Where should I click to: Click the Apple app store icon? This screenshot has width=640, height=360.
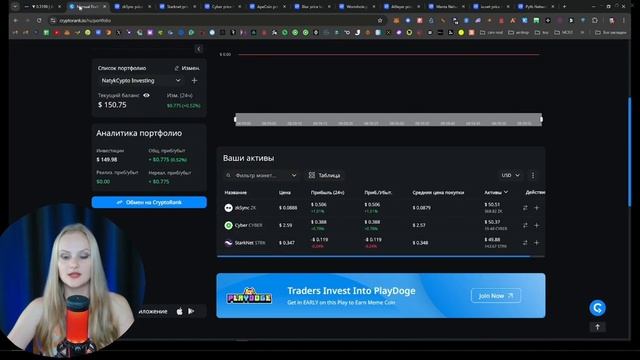tap(180, 311)
